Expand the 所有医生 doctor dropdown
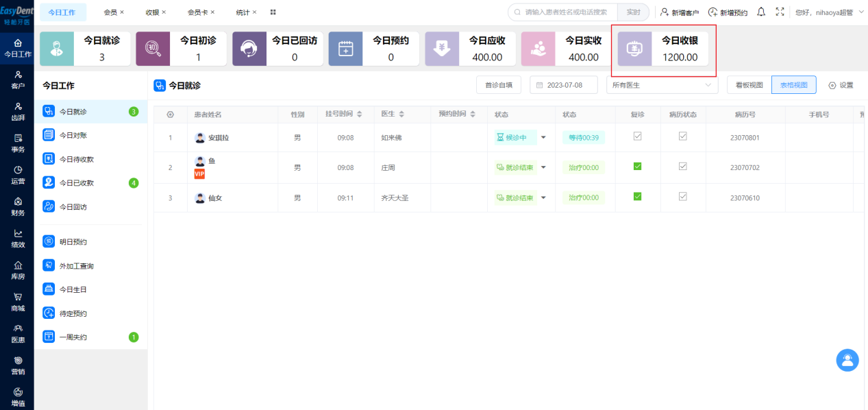868x410 pixels. pyautogui.click(x=662, y=85)
